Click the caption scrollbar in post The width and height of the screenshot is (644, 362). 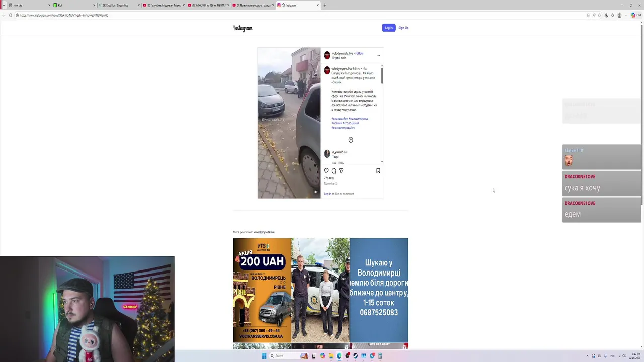(x=382, y=75)
